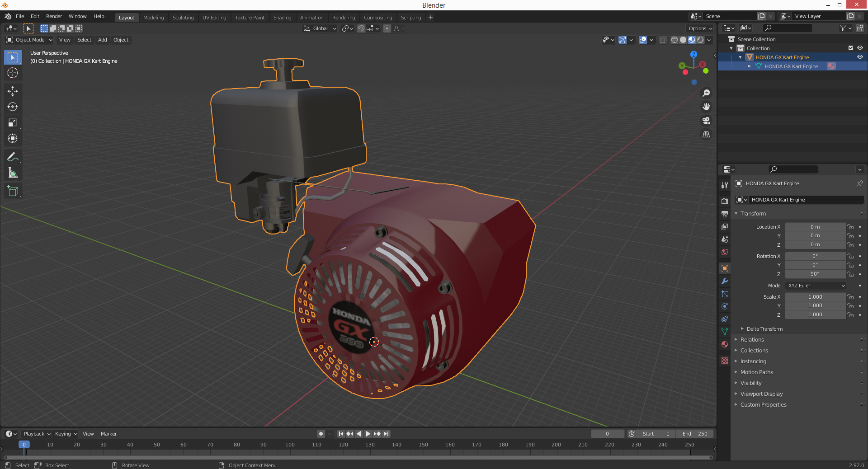Viewport: 868px width, 469px height.
Task: Open Render properties tab
Action: tap(725, 201)
